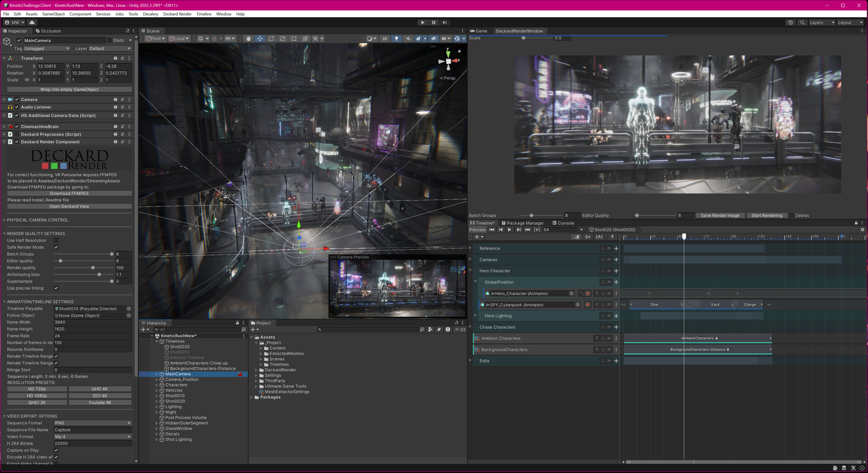
Task: Open Timeline settings gear icon
Action: 862,230
